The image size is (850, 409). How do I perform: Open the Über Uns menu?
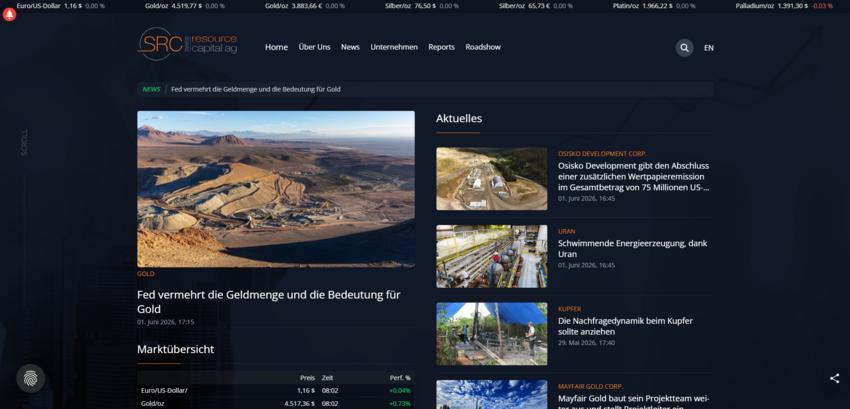[x=314, y=47]
